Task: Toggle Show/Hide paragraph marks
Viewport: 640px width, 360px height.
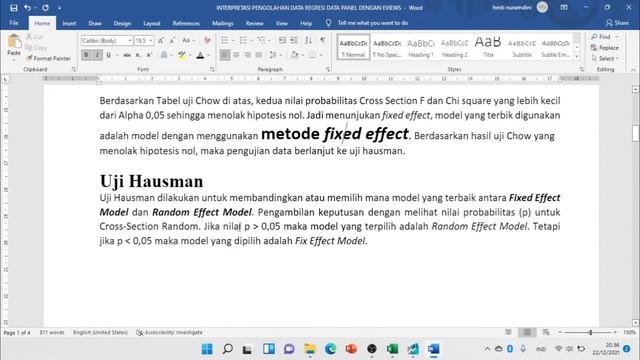Action: point(323,40)
